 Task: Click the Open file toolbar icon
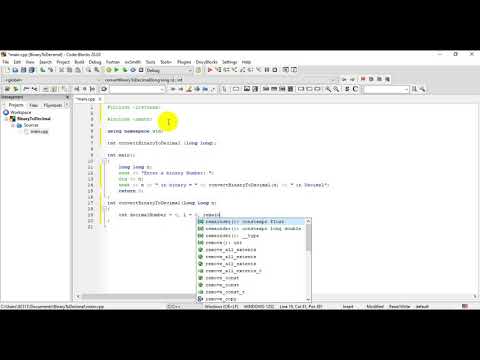coord(15,70)
